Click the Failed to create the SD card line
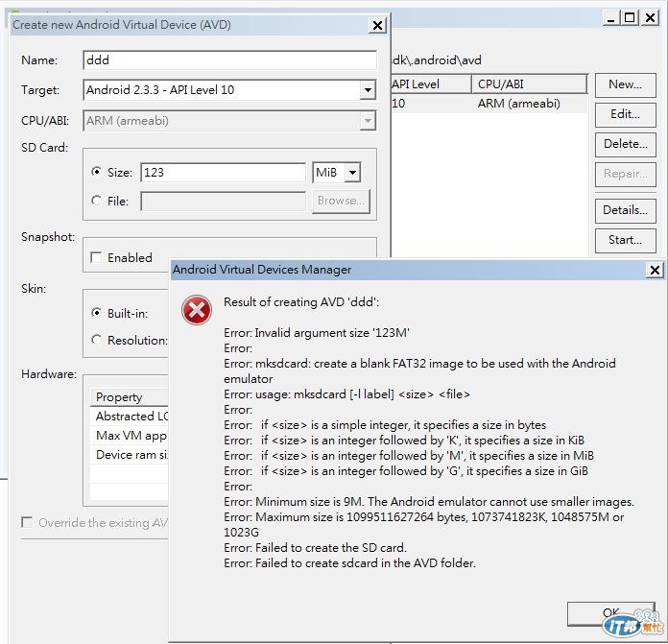 315,548
